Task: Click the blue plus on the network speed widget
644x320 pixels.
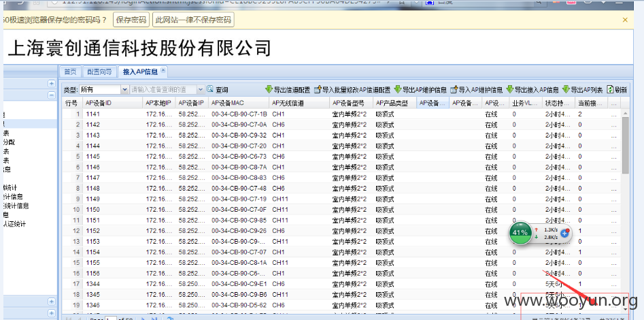Action: [x=564, y=233]
